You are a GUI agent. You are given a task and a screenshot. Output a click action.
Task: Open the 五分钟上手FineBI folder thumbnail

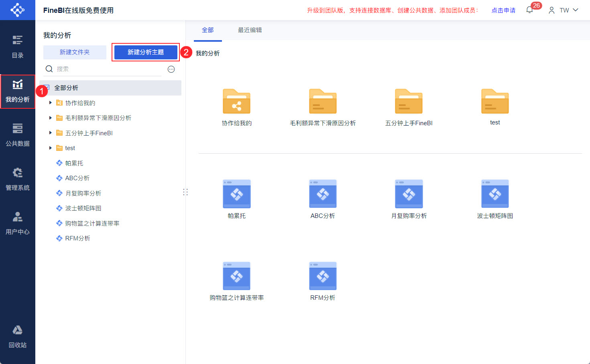409,102
